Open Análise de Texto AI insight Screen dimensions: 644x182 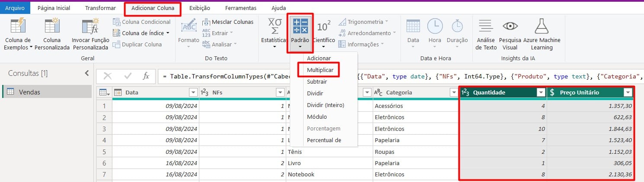tap(486, 35)
